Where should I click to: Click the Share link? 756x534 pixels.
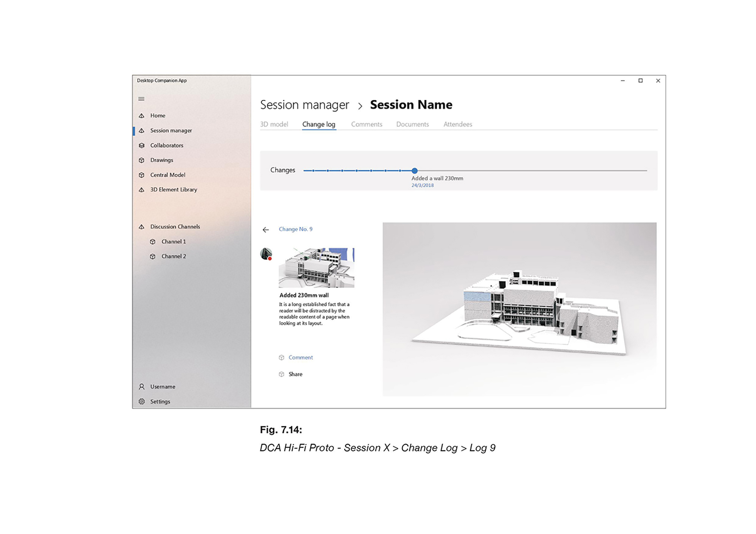[x=295, y=374]
